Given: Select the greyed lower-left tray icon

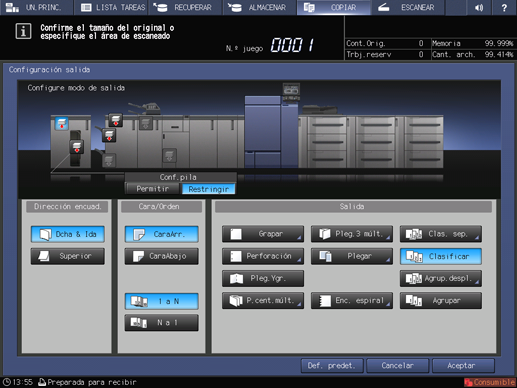Looking at the screenshot, I should coord(109,160).
